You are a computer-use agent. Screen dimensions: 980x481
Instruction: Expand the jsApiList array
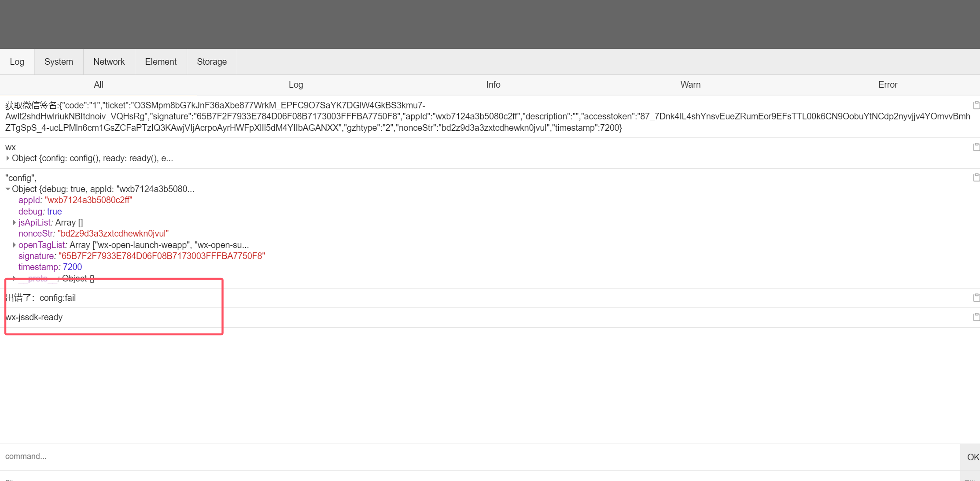[15, 222]
